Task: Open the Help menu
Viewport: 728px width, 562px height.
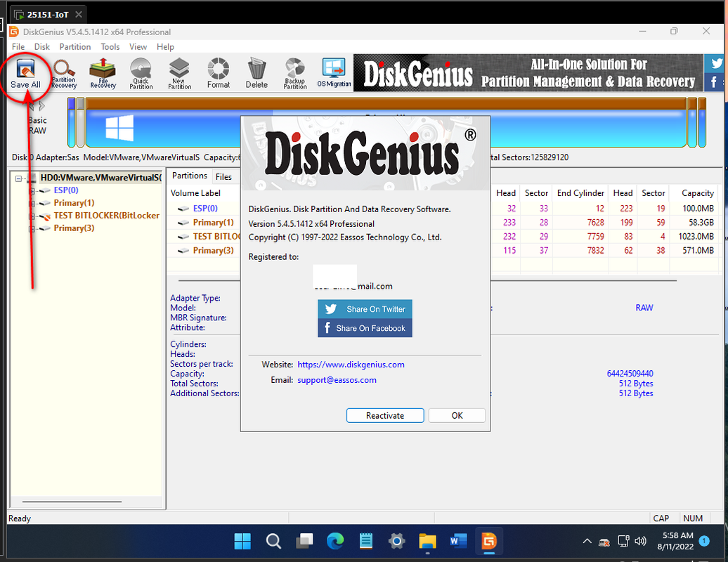Action: pos(165,47)
